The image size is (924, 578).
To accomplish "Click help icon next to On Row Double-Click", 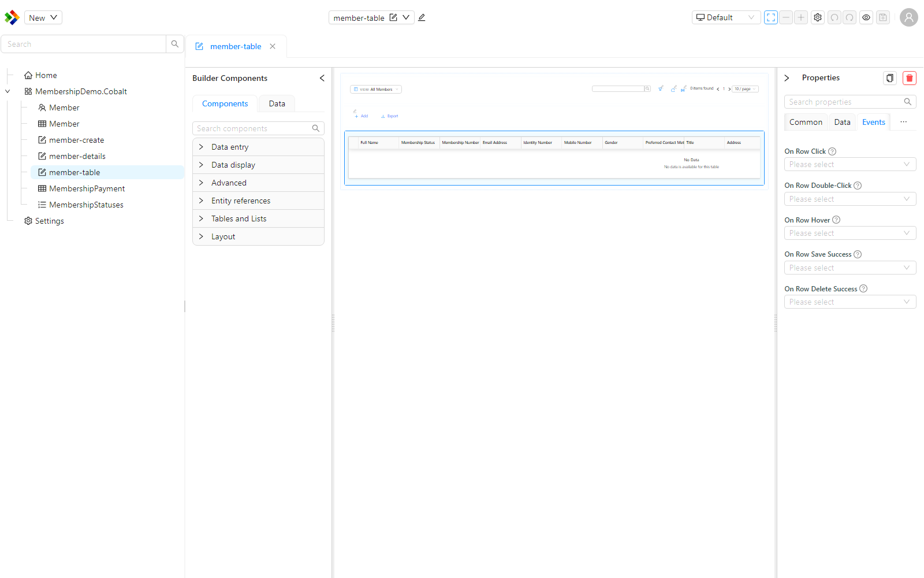I will [x=858, y=186].
